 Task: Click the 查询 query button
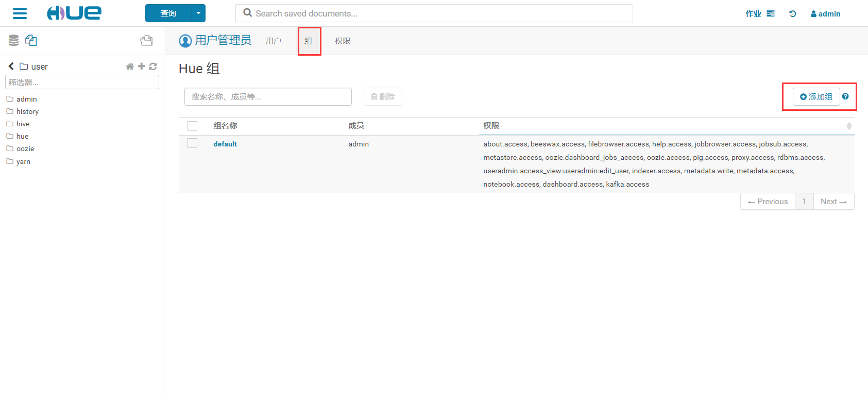pyautogui.click(x=168, y=13)
